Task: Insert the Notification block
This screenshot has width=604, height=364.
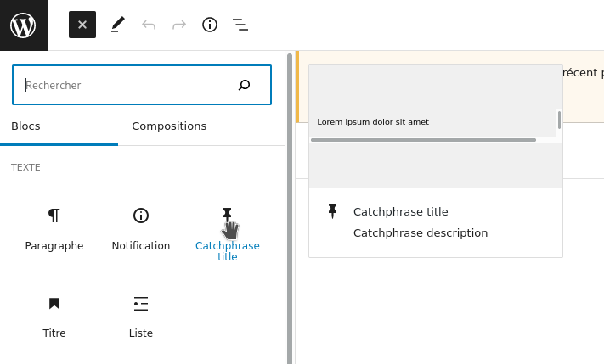Action: [x=141, y=230]
